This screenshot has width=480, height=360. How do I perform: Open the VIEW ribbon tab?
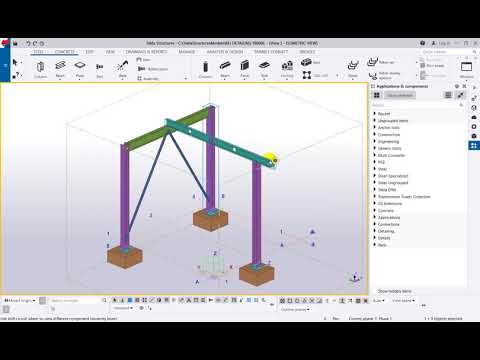click(110, 52)
